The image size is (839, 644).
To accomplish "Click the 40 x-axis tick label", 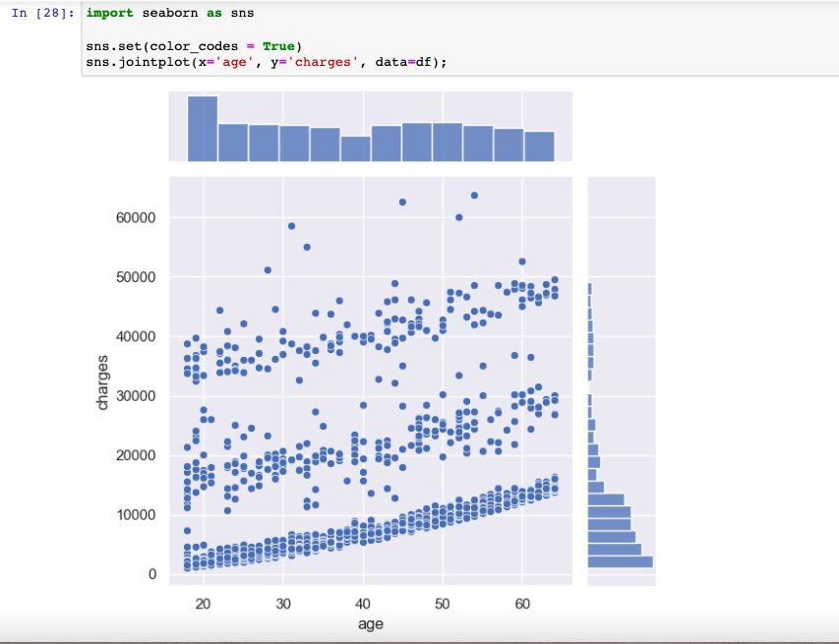I will (x=363, y=604).
